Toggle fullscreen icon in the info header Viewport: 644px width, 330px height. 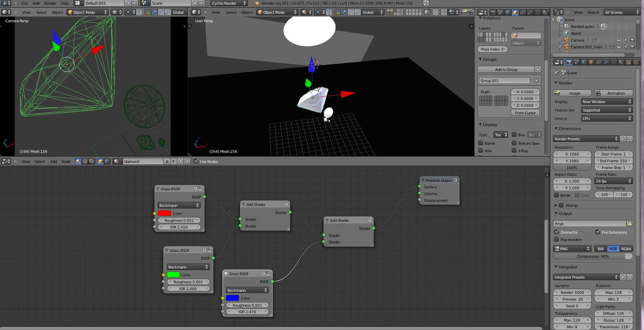426,3
